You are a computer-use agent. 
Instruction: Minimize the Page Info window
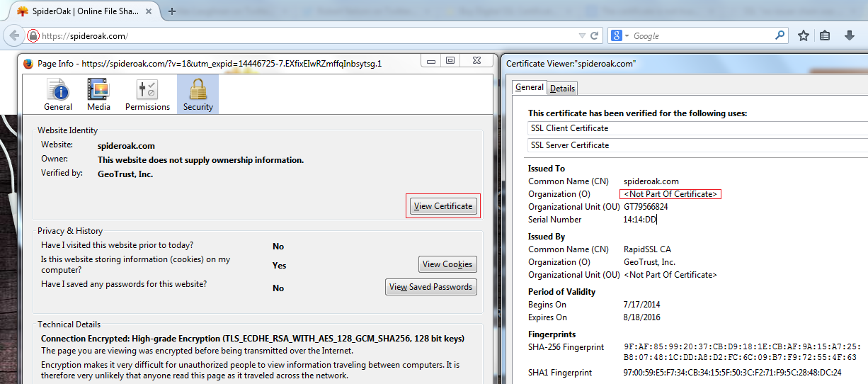click(432, 61)
